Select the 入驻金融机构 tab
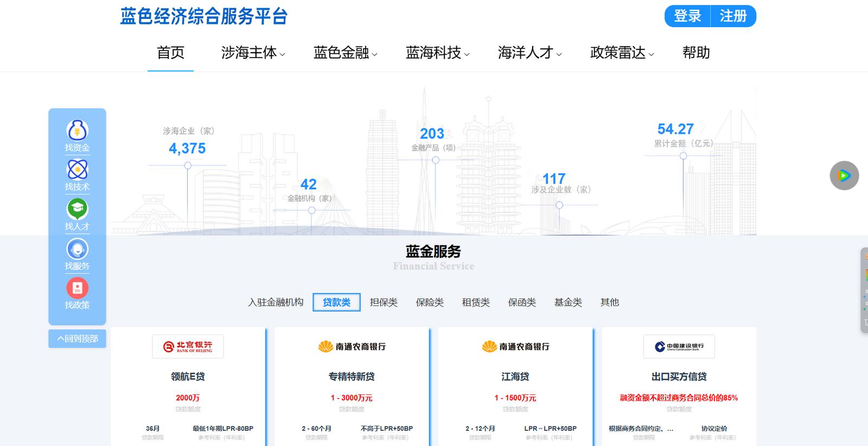This screenshot has height=446, width=868. 276,302
